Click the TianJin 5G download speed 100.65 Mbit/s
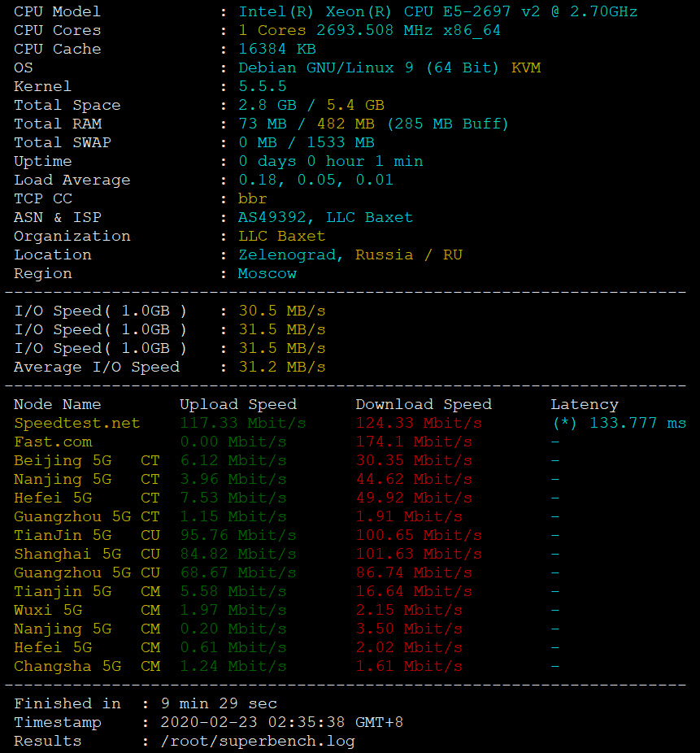 click(418, 535)
